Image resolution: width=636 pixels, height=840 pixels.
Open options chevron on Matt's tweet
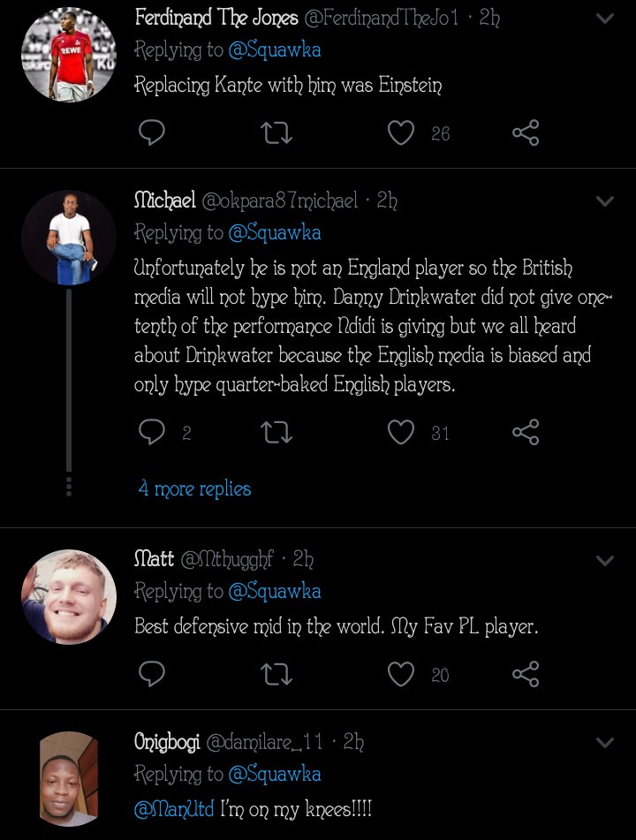pos(605,560)
